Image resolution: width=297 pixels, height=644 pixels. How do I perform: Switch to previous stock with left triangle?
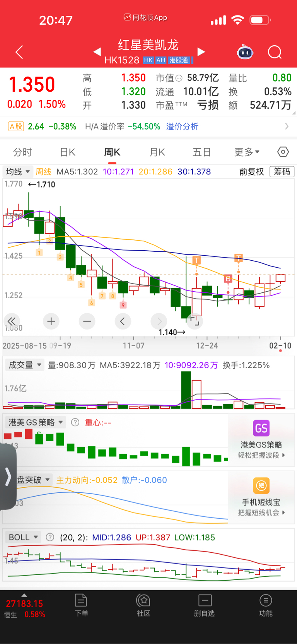pyautogui.click(x=97, y=51)
